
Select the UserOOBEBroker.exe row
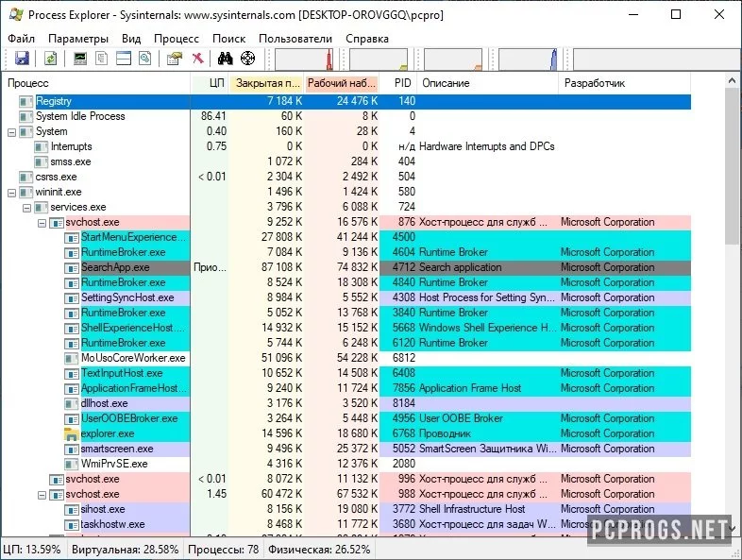pos(347,418)
